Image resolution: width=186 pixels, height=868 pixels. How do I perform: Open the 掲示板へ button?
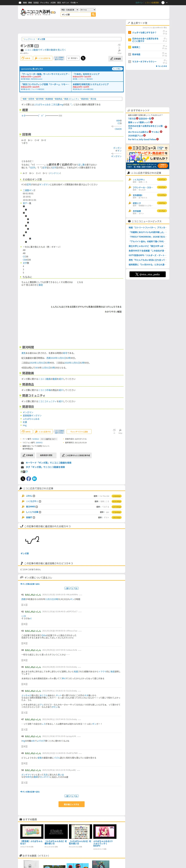click(x=73, y=58)
